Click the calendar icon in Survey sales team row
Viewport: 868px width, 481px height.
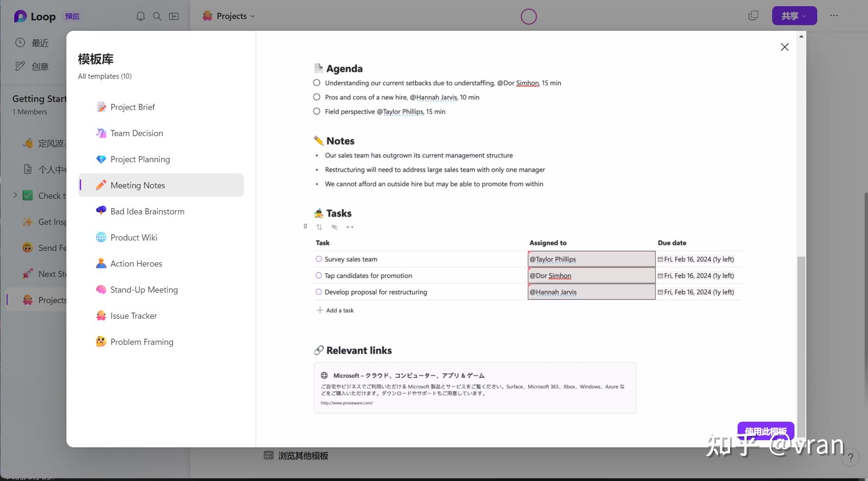click(660, 259)
